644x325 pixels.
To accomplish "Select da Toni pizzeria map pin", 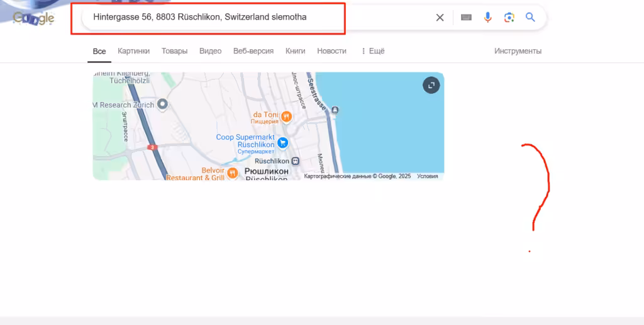I will (287, 117).
